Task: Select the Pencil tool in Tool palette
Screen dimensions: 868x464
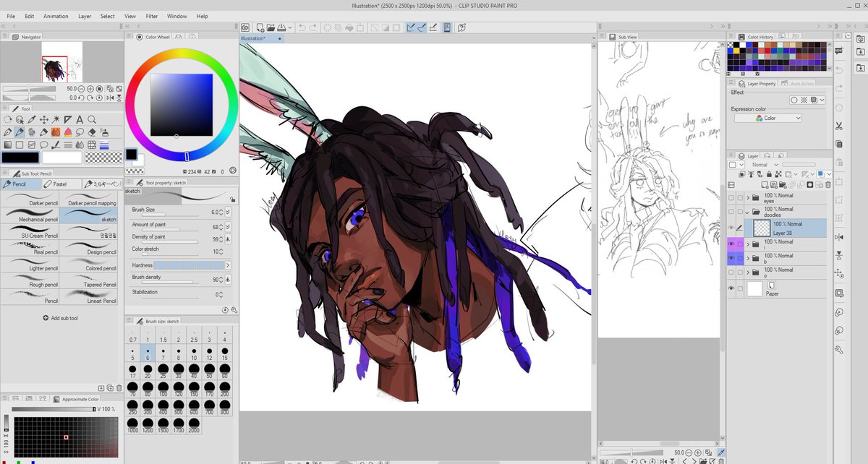Action: point(20,132)
